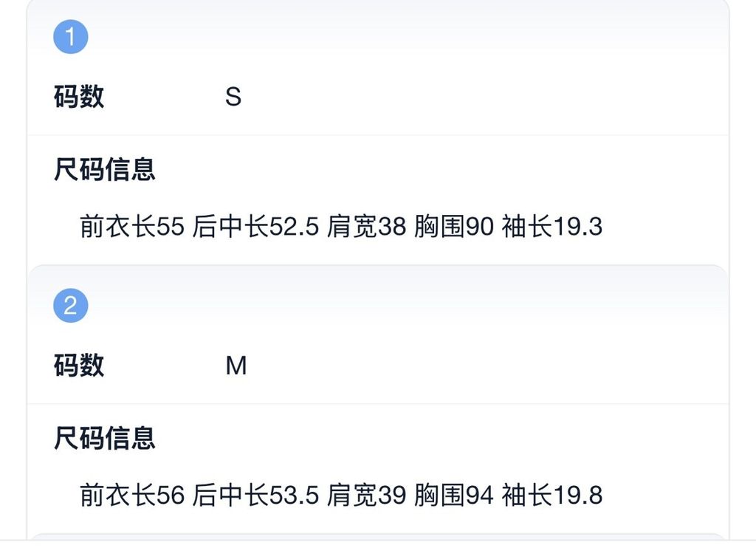Click the size value S
756x548 pixels.
click(233, 96)
